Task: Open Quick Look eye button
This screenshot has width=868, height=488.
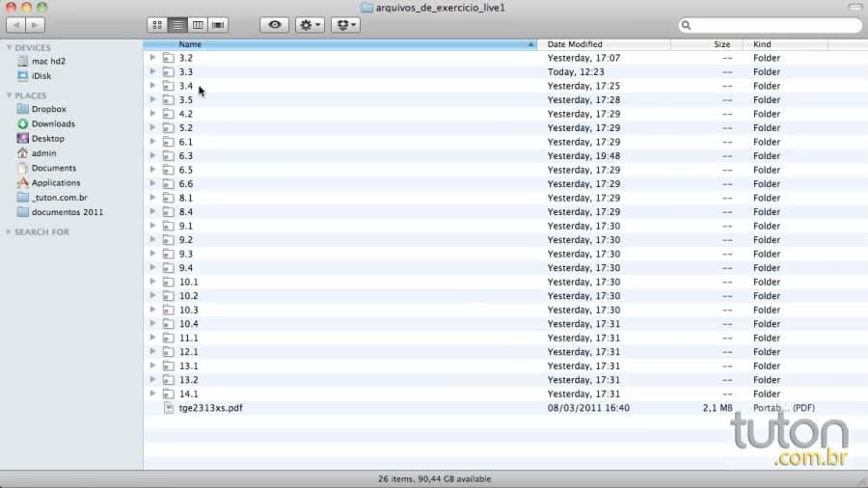Action: click(275, 25)
